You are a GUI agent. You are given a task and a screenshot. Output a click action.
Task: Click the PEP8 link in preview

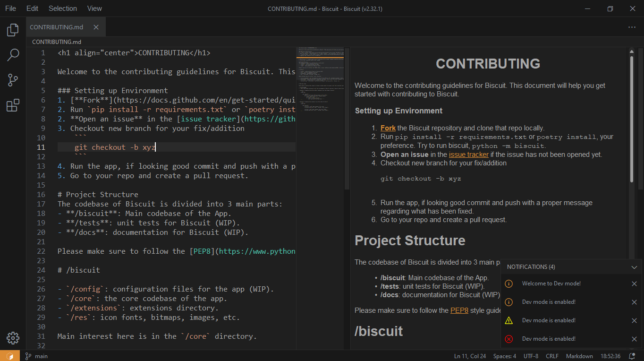click(458, 310)
